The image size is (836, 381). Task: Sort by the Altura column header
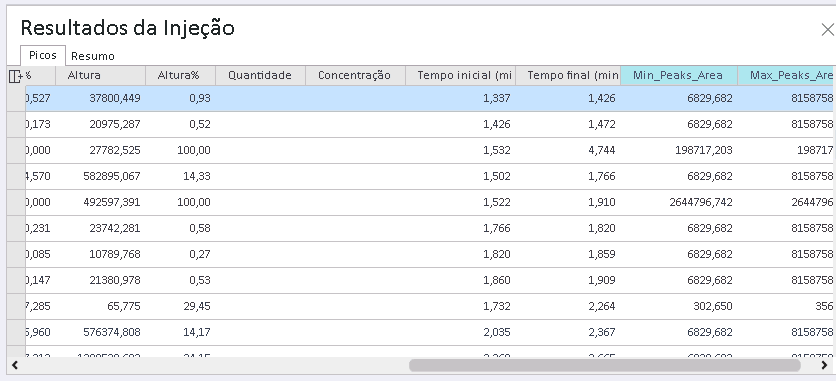100,75
